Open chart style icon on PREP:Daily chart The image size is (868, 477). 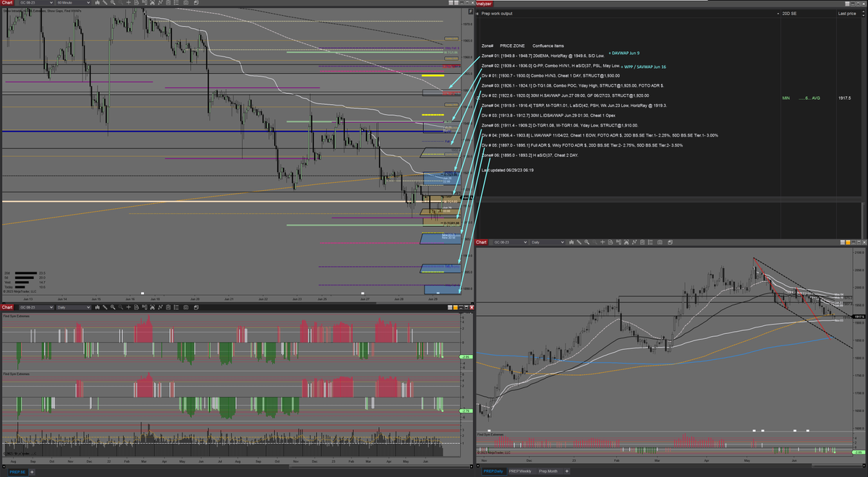(x=571, y=242)
